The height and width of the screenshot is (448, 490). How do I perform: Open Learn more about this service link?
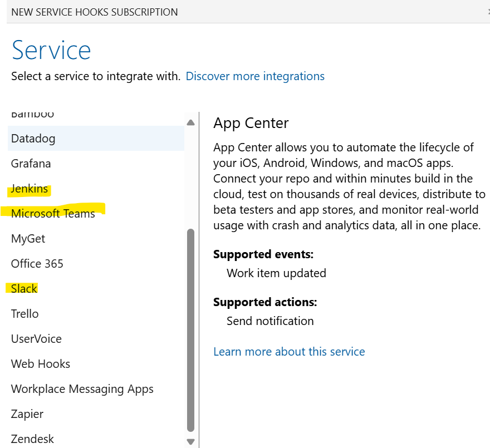click(289, 352)
